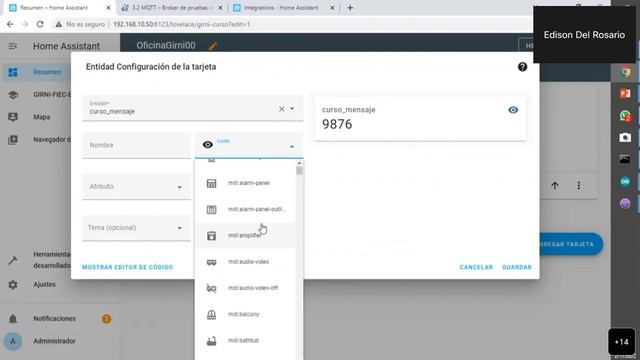Collapse the icon picker dropdown arrow

point(292,146)
